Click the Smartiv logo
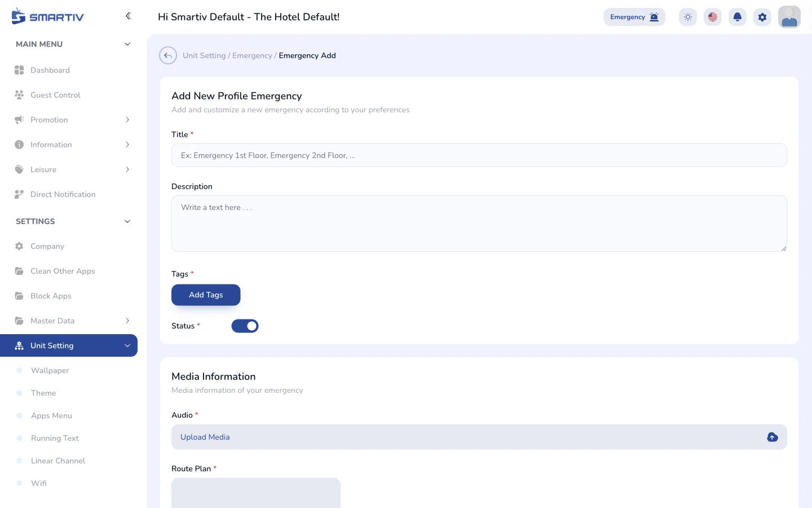The image size is (812, 508). coord(47,16)
